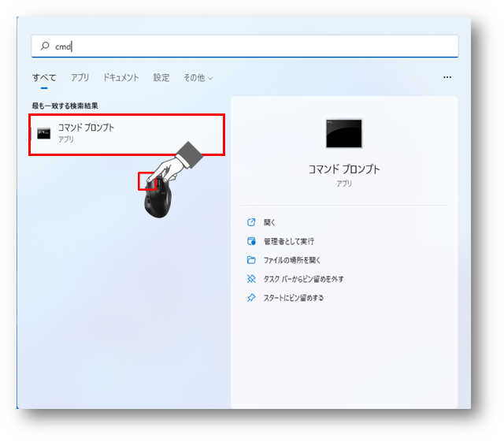Click タスク バーからピン留めを外す
Screen dimensions: 504x442
[x=303, y=279]
